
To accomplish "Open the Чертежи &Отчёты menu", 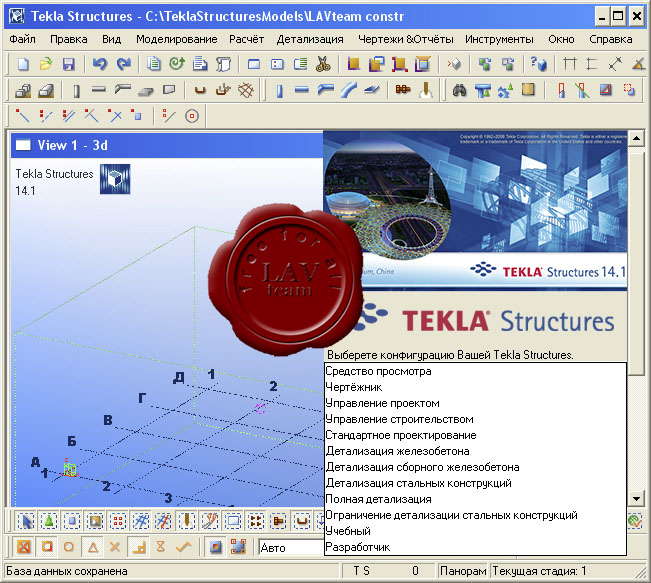I will pyautogui.click(x=405, y=39).
